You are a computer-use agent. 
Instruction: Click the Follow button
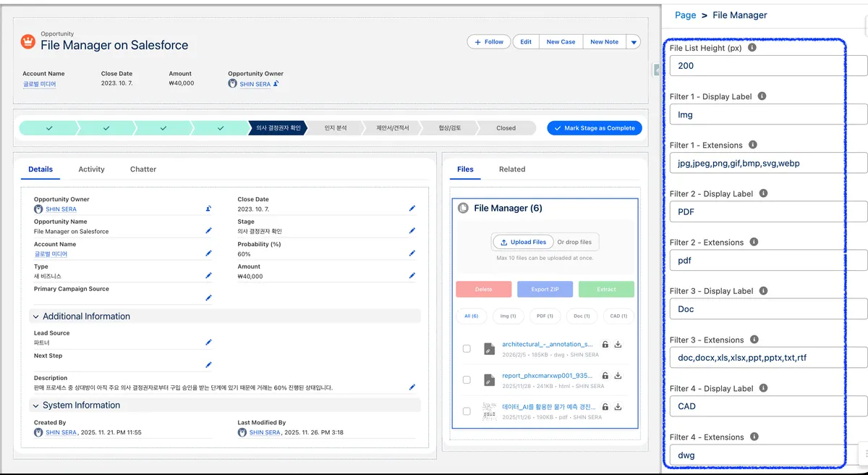pyautogui.click(x=489, y=42)
